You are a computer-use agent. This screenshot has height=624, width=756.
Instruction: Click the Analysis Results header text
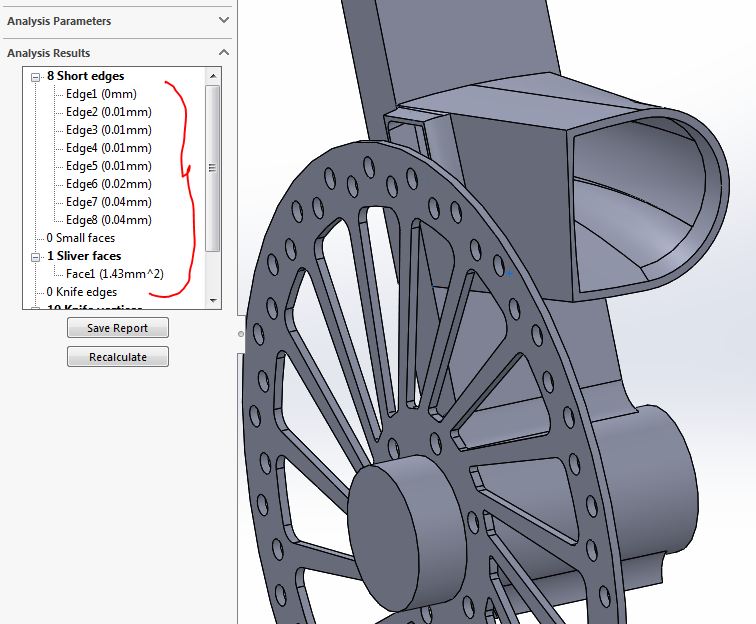click(x=48, y=53)
